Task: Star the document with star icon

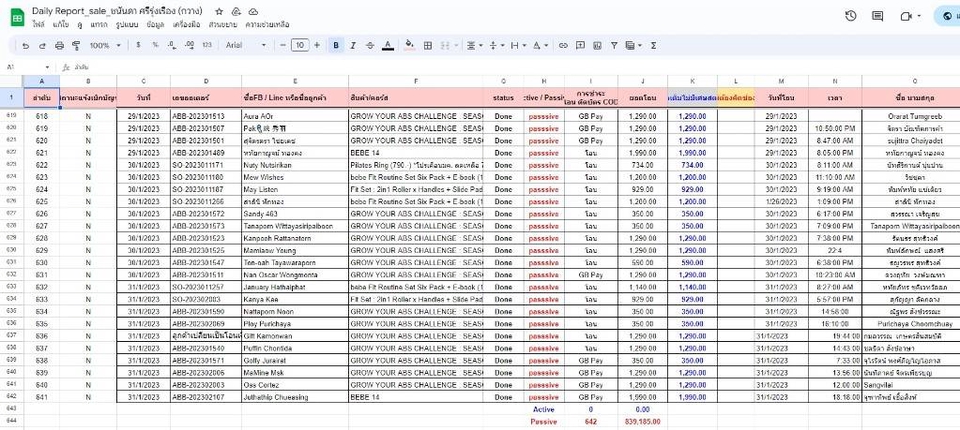Action: click(x=219, y=12)
